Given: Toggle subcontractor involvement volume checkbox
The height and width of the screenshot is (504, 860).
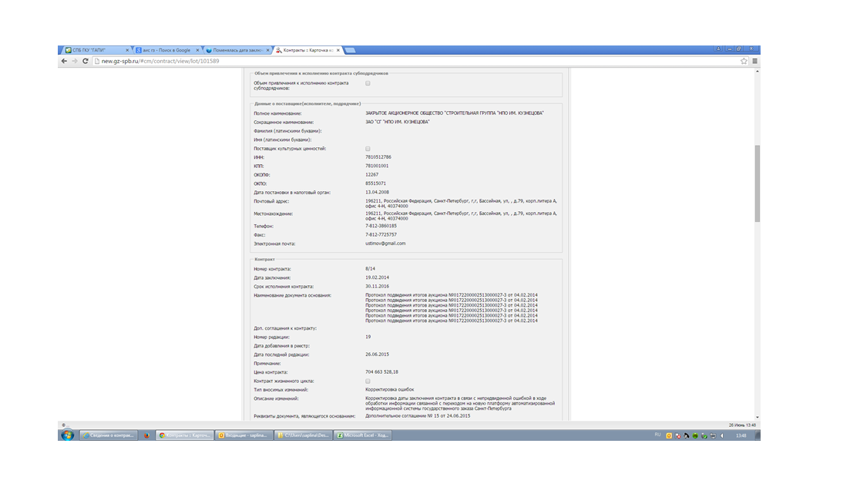Looking at the screenshot, I should coord(368,83).
